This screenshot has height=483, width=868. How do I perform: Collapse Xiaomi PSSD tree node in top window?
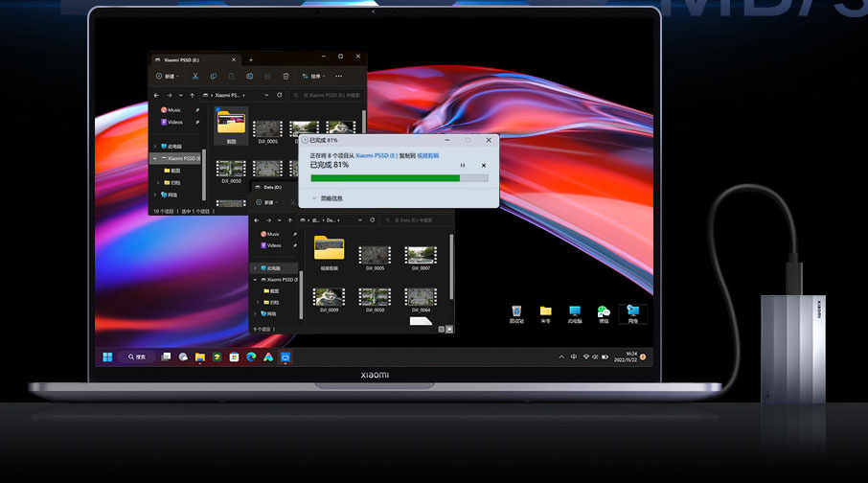tap(155, 157)
